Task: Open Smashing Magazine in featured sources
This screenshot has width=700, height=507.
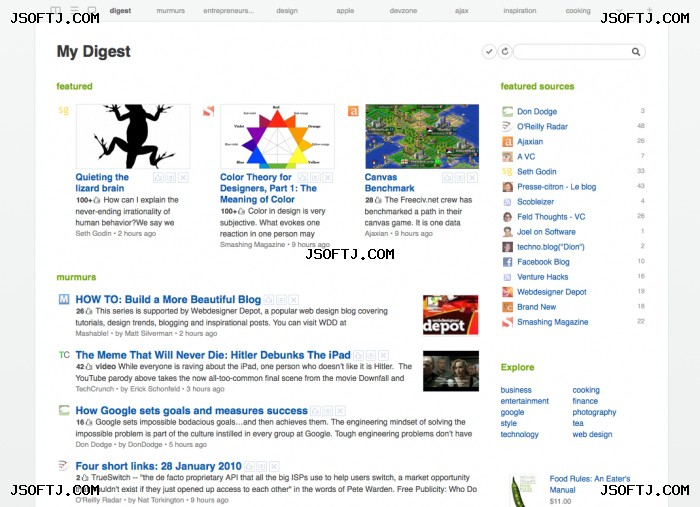Action: point(553,322)
